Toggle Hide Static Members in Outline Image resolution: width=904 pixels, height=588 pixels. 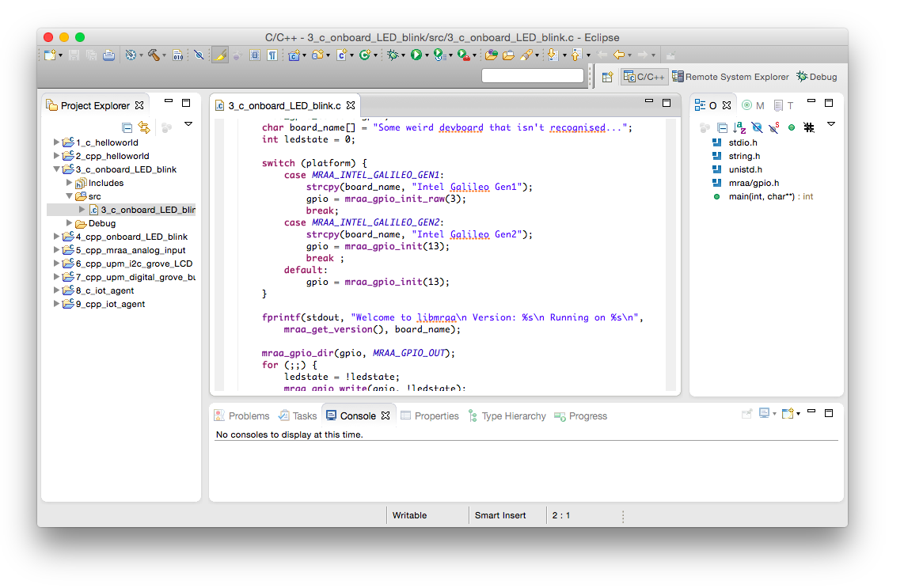click(x=774, y=127)
